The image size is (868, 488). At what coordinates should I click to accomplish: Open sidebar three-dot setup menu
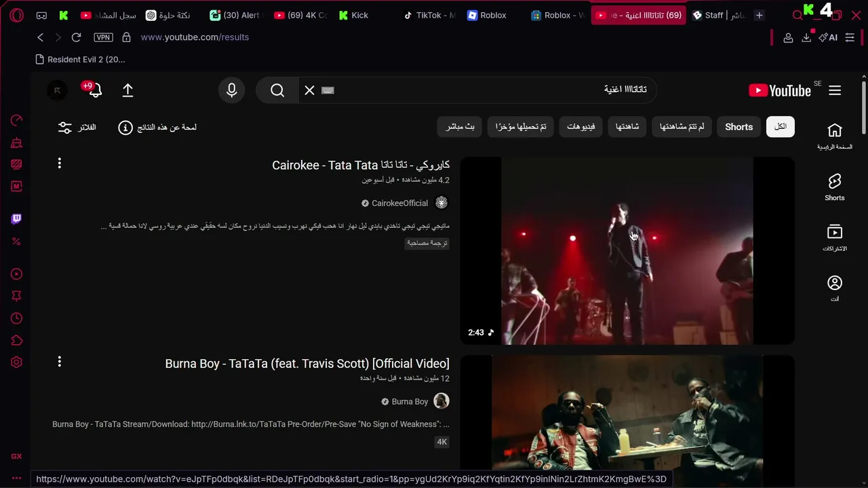tap(17, 478)
